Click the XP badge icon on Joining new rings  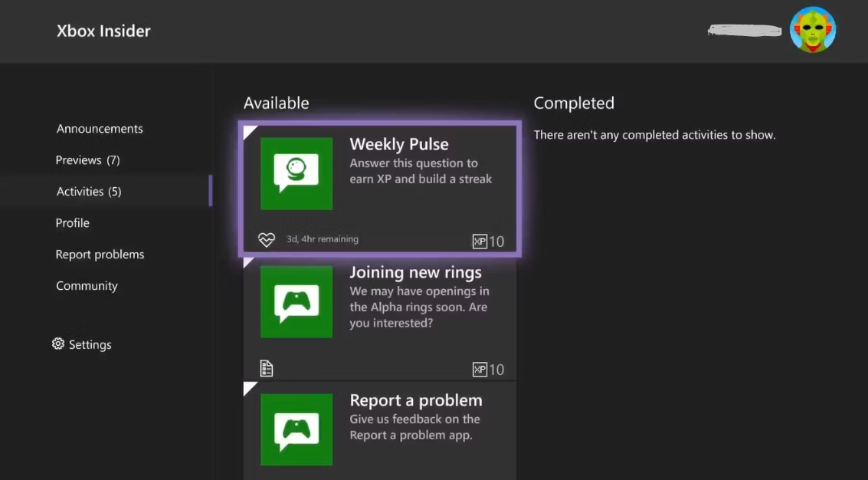(x=480, y=369)
